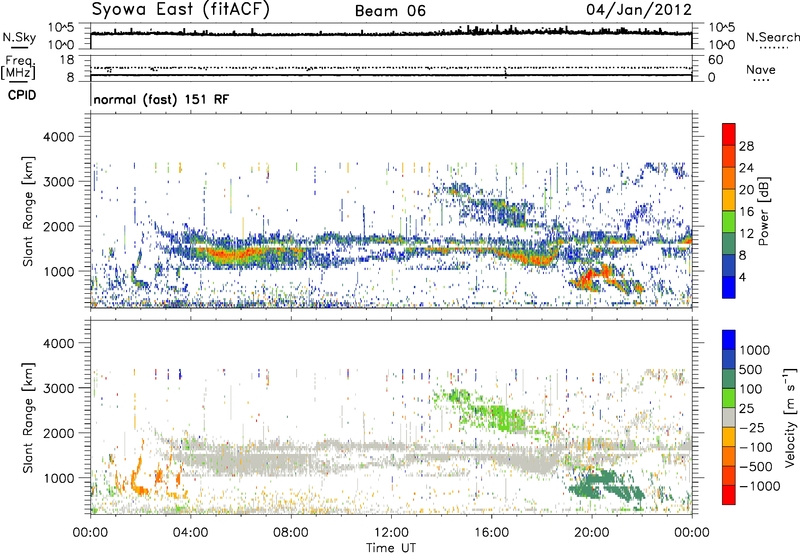
Task: Pick the dark green segment of velocity colorbar
Action: [x=729, y=379]
